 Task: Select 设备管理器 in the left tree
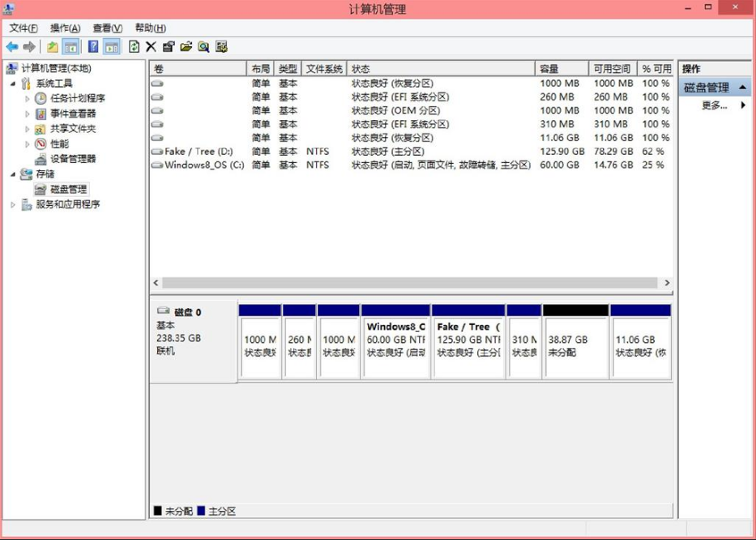[x=73, y=159]
